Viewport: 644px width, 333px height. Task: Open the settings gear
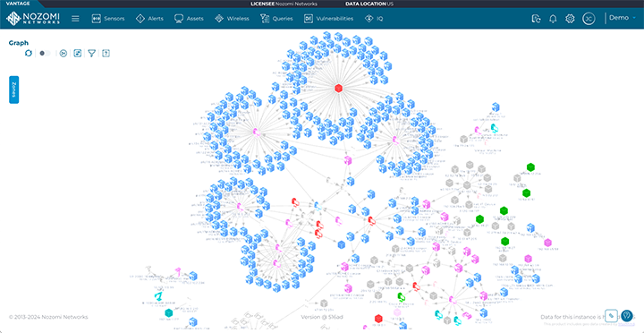pos(570,19)
